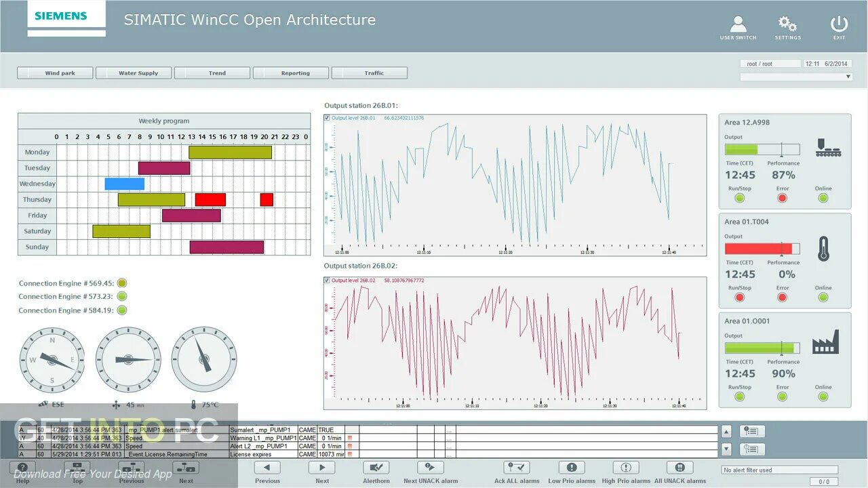868x488 pixels.
Task: Click Ack ALL alarms icon
Action: [517, 468]
